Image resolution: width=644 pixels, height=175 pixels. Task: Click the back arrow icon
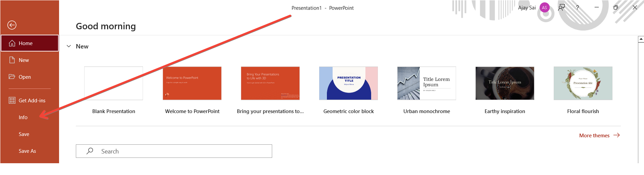[12, 25]
